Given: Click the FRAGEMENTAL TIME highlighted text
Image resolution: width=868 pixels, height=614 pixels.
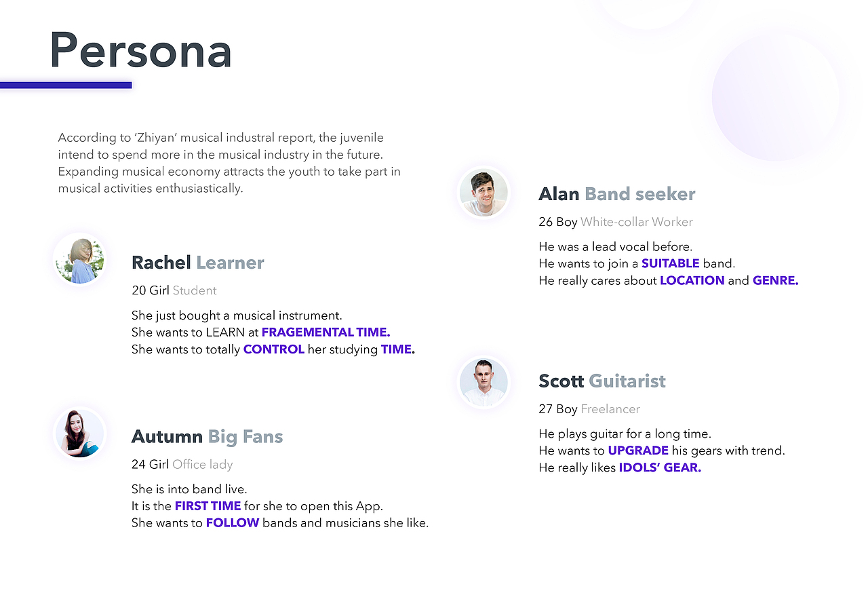Looking at the screenshot, I should pyautogui.click(x=325, y=332).
